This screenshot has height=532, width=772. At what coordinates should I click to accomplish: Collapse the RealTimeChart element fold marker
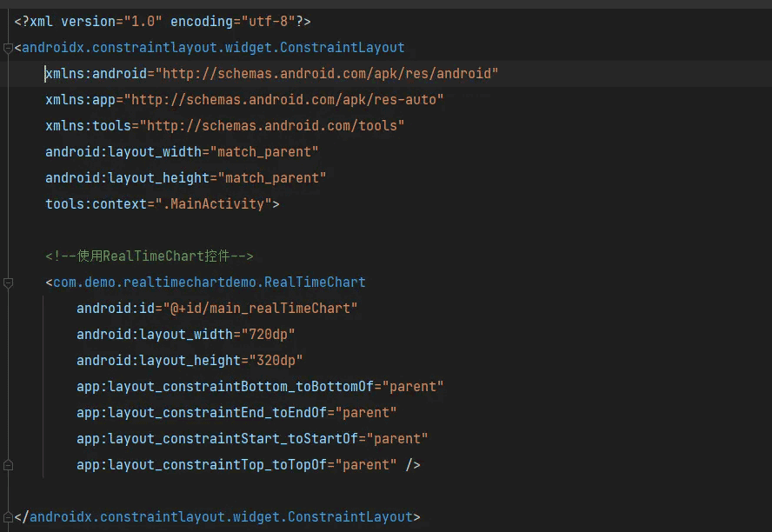[x=8, y=283]
